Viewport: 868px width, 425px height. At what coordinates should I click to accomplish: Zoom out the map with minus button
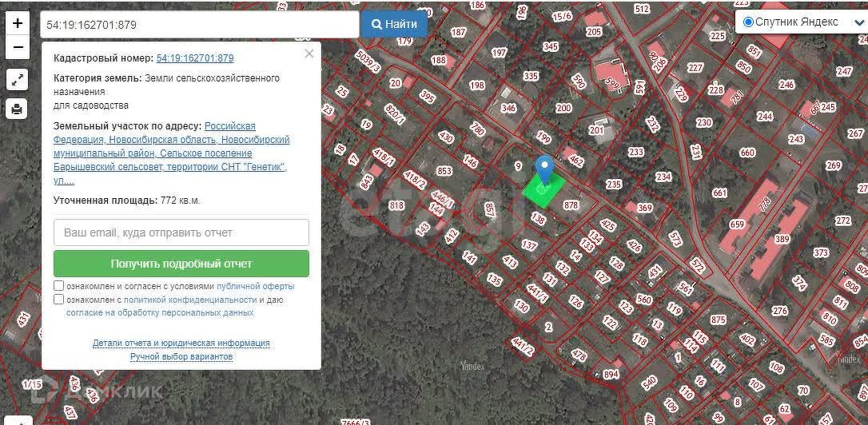coord(18,47)
